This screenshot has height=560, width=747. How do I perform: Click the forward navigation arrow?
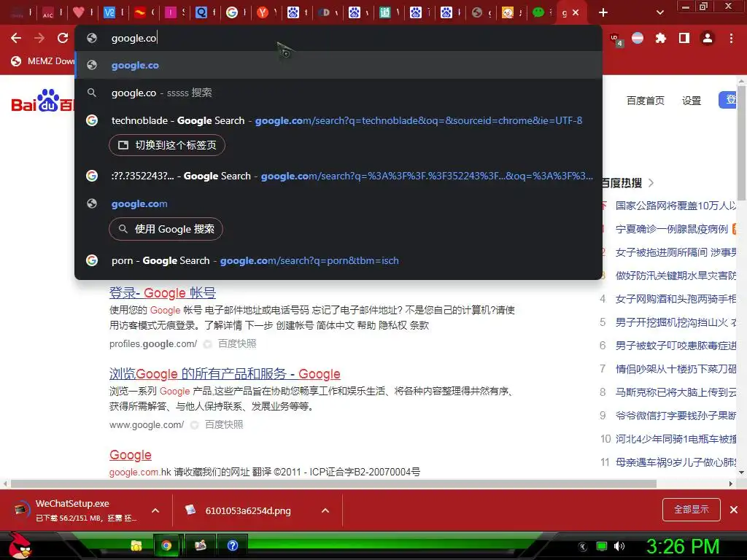(39, 38)
